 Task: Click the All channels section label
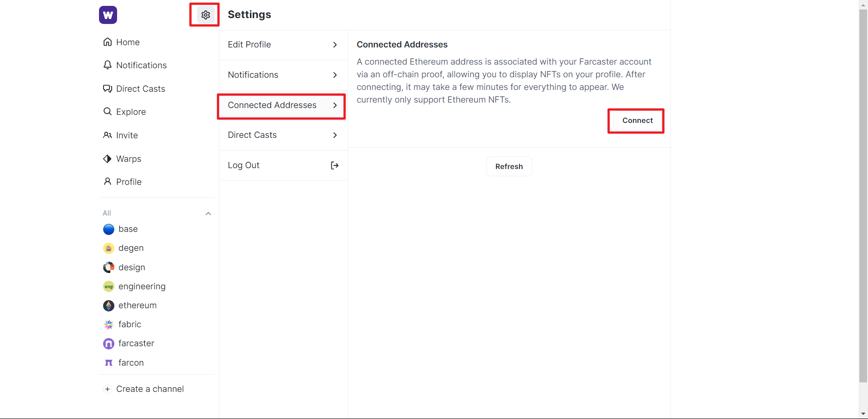tap(107, 213)
